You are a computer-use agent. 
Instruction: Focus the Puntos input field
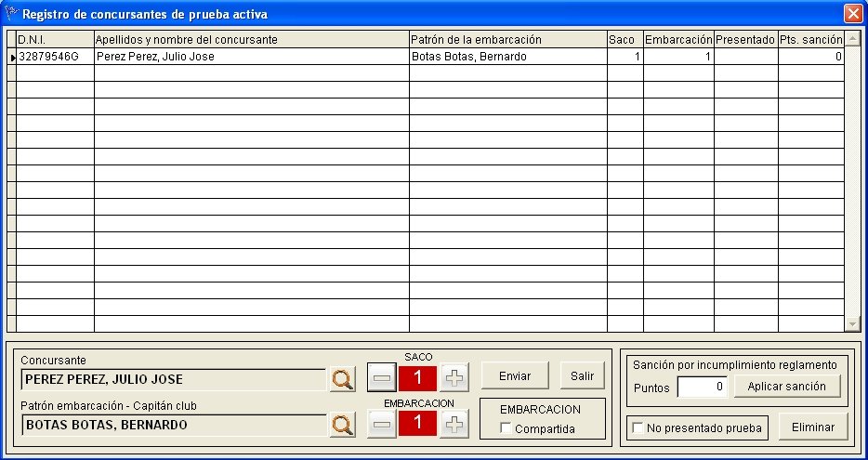(x=702, y=387)
